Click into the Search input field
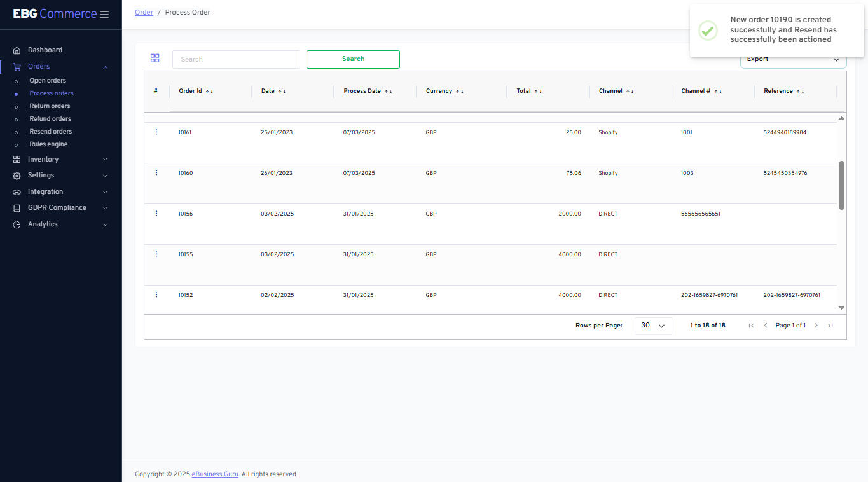The height and width of the screenshot is (482, 868). coord(236,60)
